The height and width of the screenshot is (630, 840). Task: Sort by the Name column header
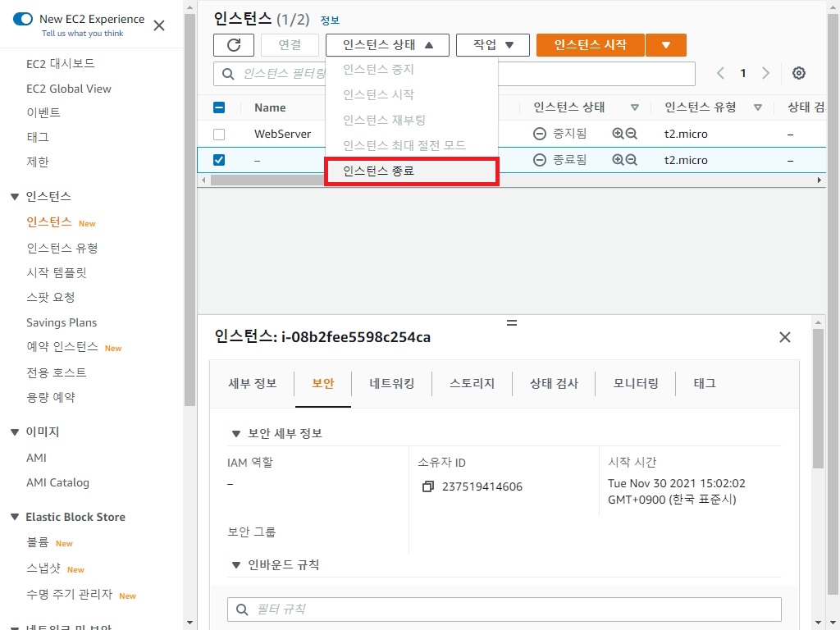pyautogui.click(x=270, y=107)
